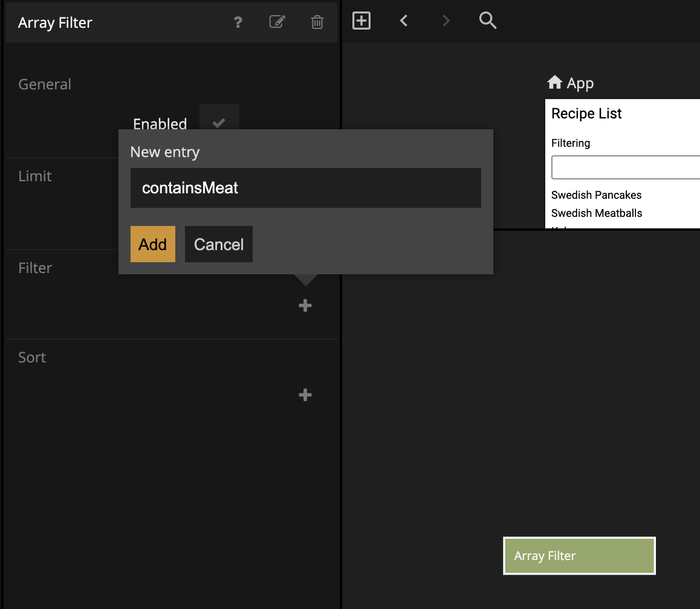Add a Filter entry with plus icon

click(305, 306)
